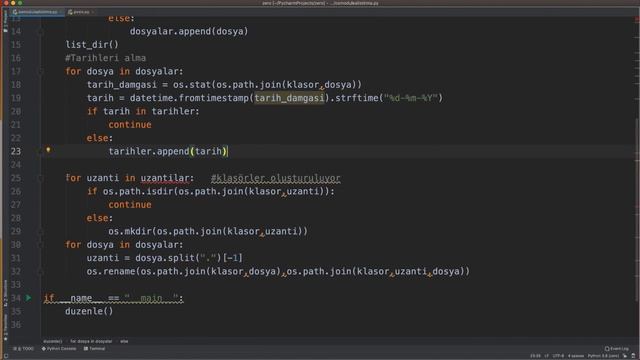
Task: Toggle tool window quick access icon bottom-left
Action: tap(6, 356)
